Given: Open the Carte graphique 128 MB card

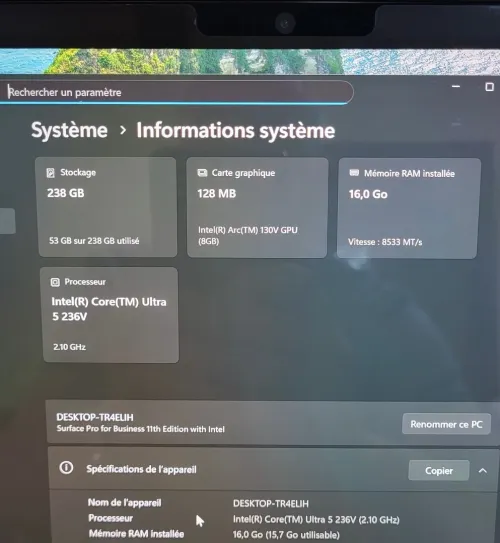Looking at the screenshot, I should 257,207.
